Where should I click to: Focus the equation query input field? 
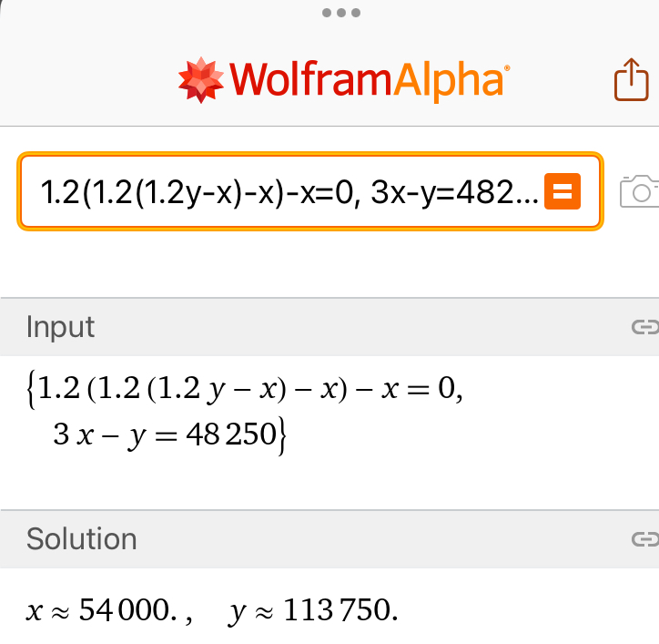point(273,192)
